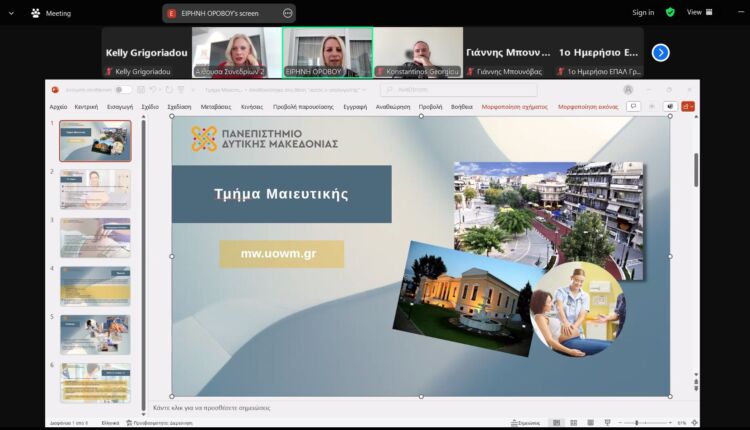Click the PowerPoint Save icon
Screen dimensions: 750x430
(x=141, y=89)
